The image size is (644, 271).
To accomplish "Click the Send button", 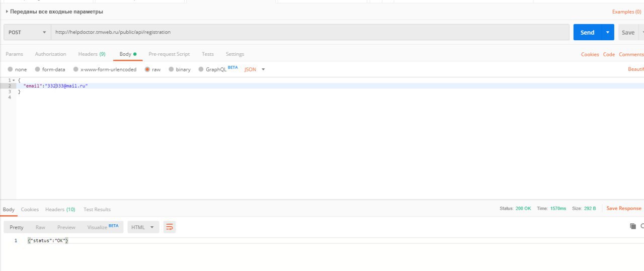I will coord(587,32).
